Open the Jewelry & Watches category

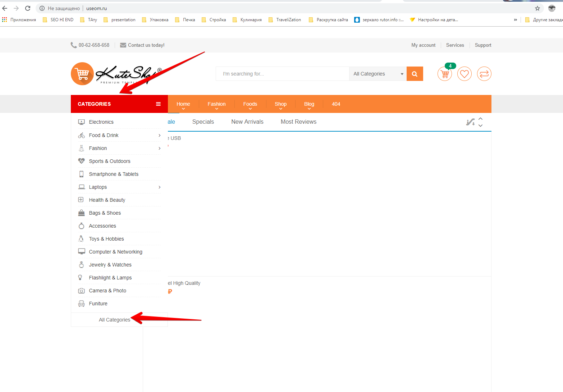pyautogui.click(x=110, y=265)
